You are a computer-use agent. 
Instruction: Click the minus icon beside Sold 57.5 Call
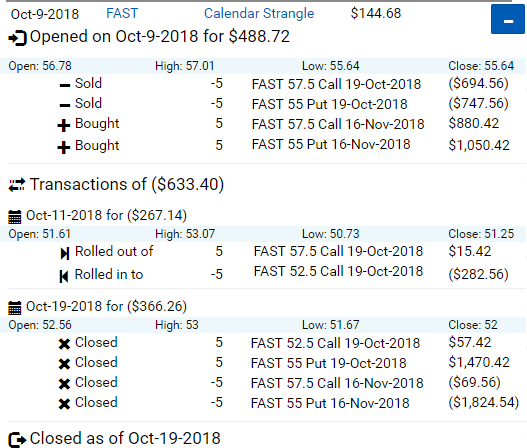click(65, 86)
